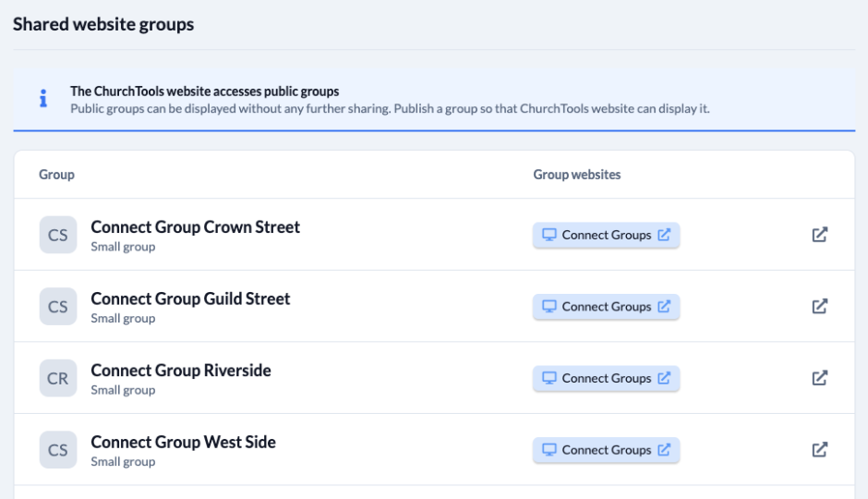Select the Connect Group West Side name
The height and width of the screenshot is (499, 868).
pos(183,442)
